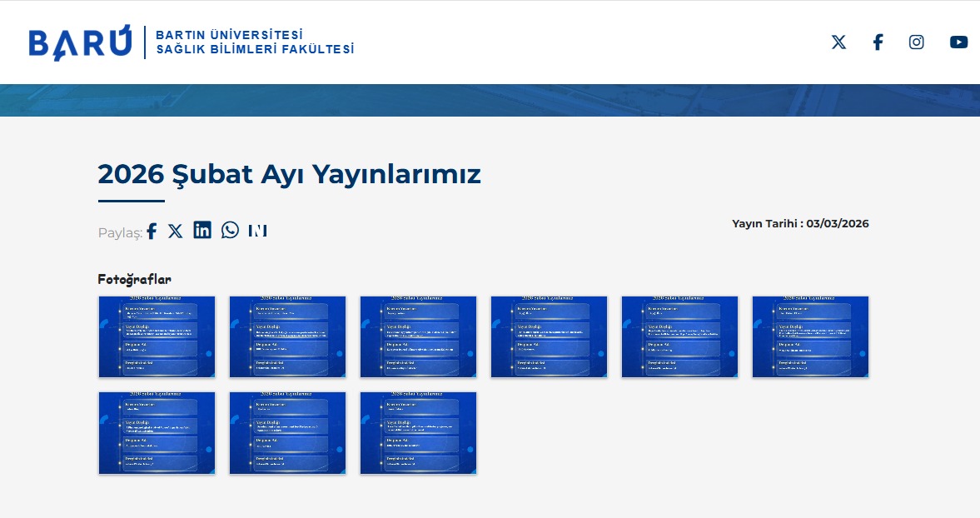Share via the last Paylaş icon

click(x=257, y=231)
